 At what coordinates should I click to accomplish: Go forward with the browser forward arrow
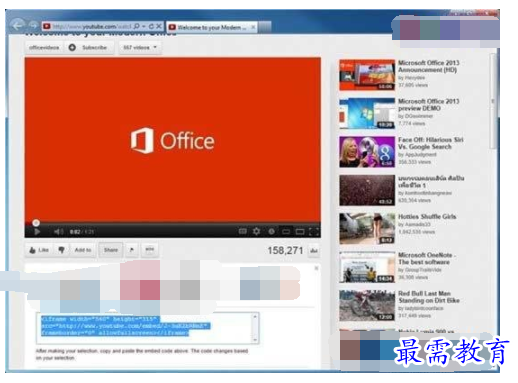(33, 26)
